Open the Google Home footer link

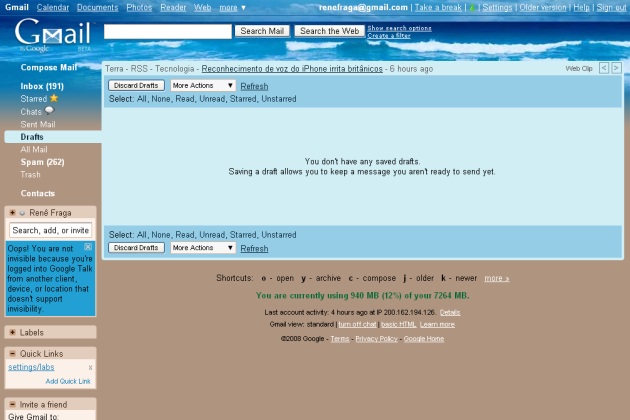point(423,339)
